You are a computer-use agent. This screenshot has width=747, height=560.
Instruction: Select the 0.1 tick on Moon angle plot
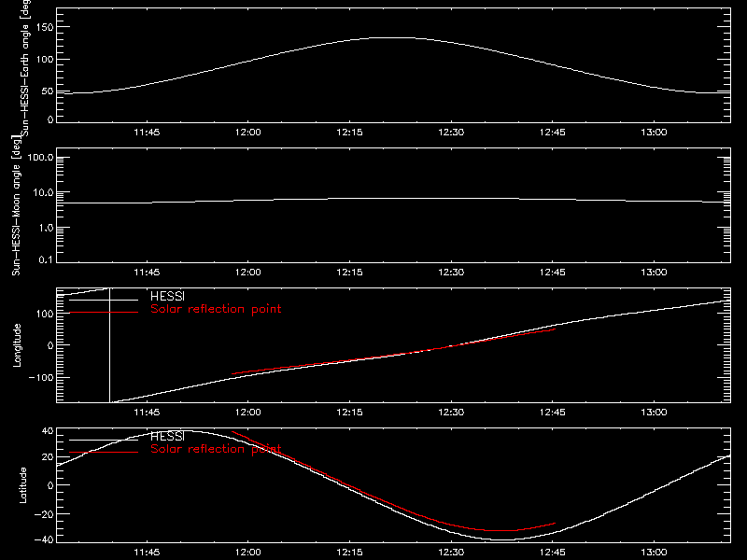click(x=46, y=259)
